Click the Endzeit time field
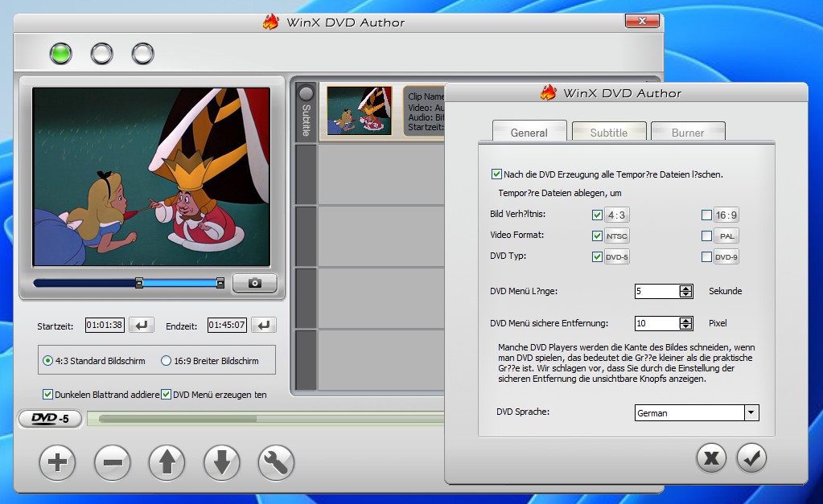 tap(227, 326)
